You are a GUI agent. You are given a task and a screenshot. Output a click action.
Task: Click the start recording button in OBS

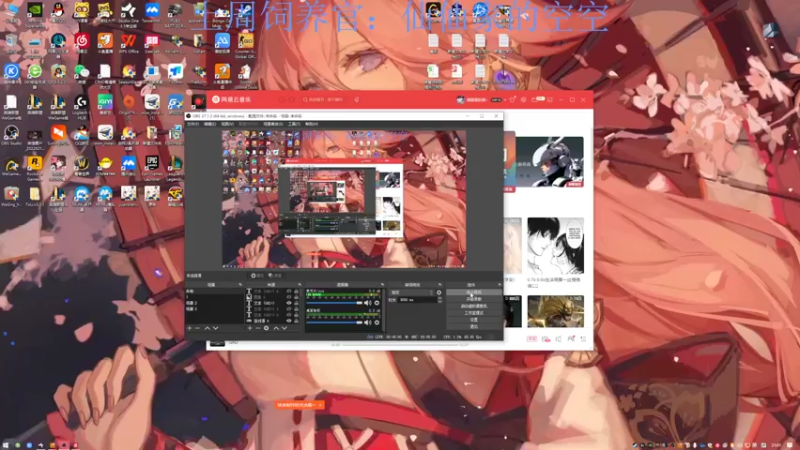coord(473,298)
